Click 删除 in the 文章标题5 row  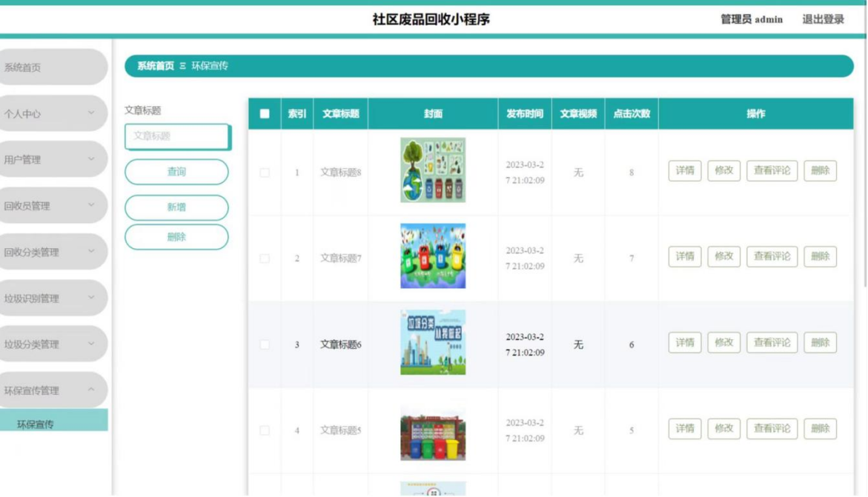(821, 428)
